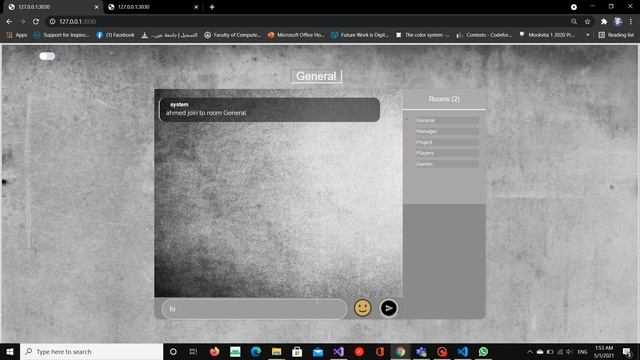Reload the current page
The width and height of the screenshot is (640, 360).
tap(36, 22)
